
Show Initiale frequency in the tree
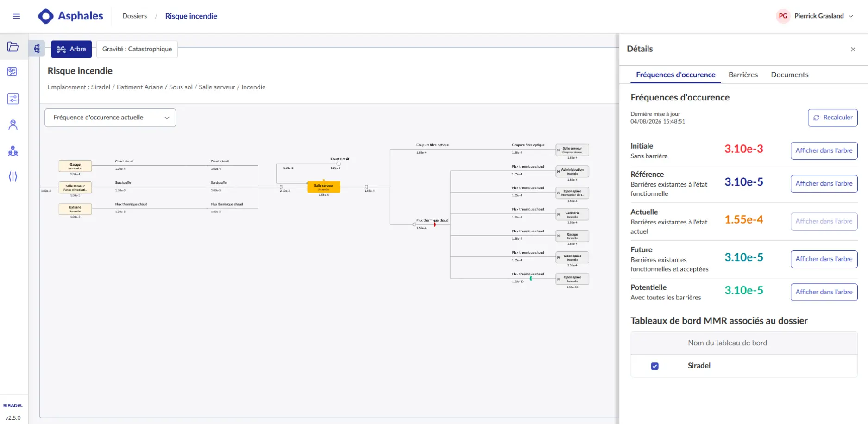coord(824,150)
